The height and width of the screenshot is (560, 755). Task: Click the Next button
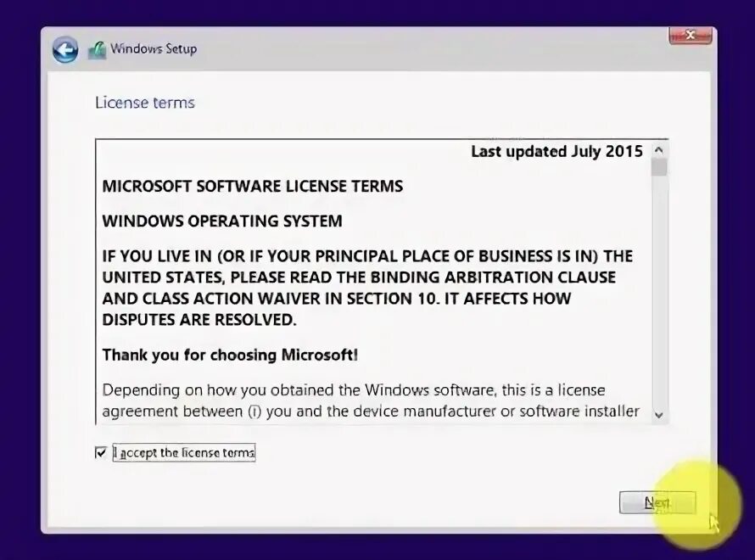pos(657,502)
